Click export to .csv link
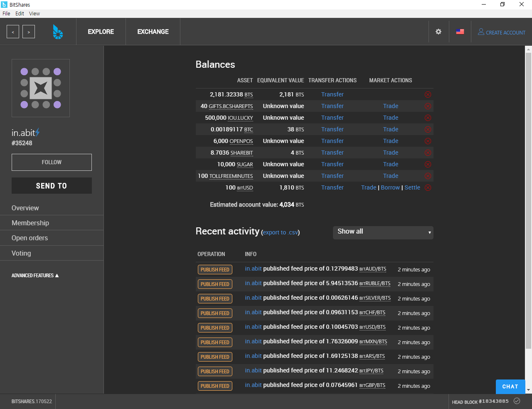The image size is (532, 409). (x=281, y=232)
